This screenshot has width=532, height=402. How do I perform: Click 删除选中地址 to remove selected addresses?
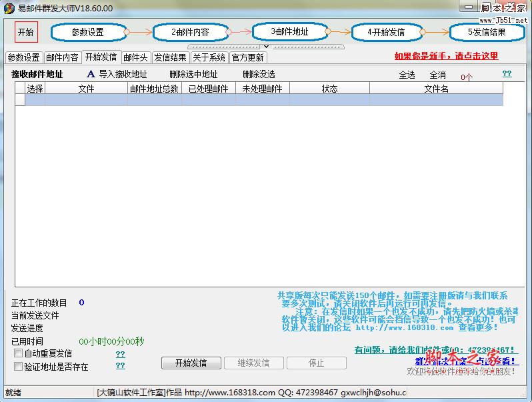pos(193,75)
